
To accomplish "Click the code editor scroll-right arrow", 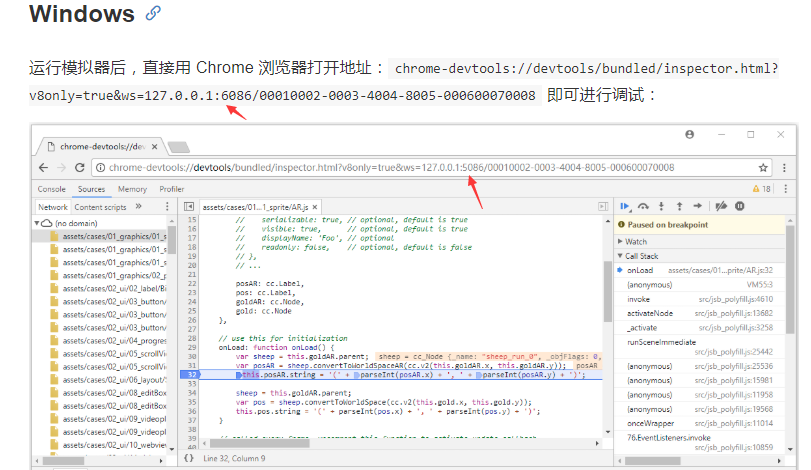I will click(x=597, y=443).
